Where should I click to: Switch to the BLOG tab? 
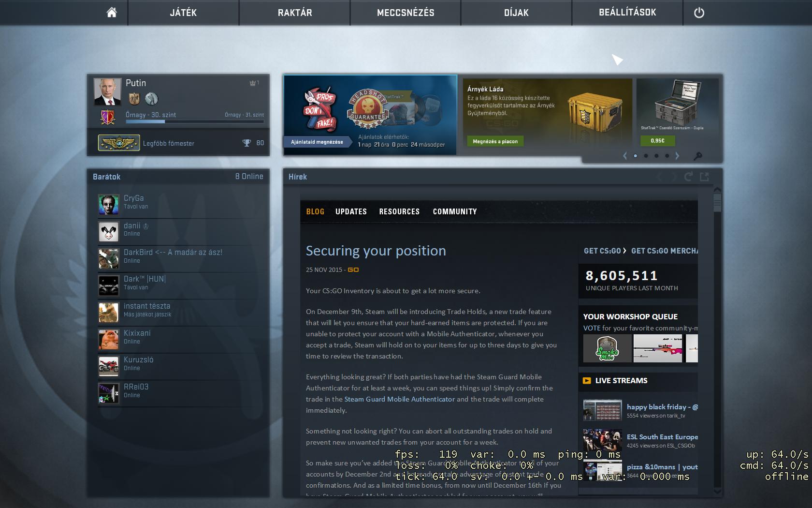point(315,211)
